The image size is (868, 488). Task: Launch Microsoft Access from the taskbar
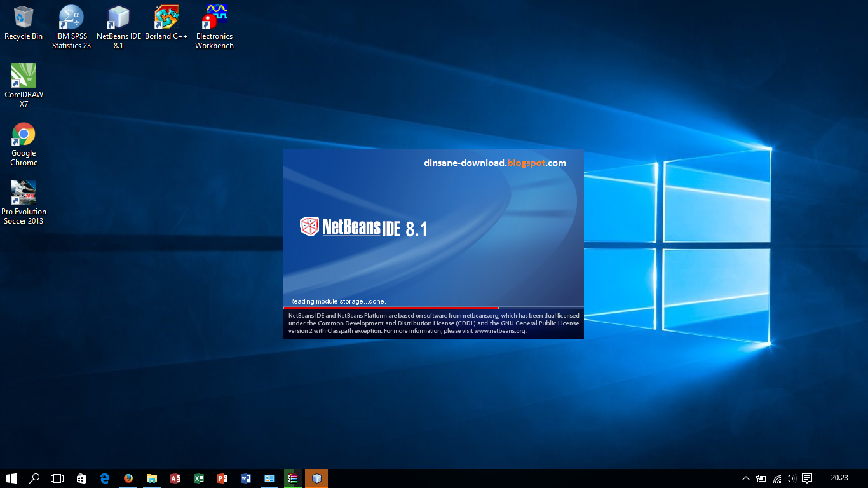[x=175, y=478]
